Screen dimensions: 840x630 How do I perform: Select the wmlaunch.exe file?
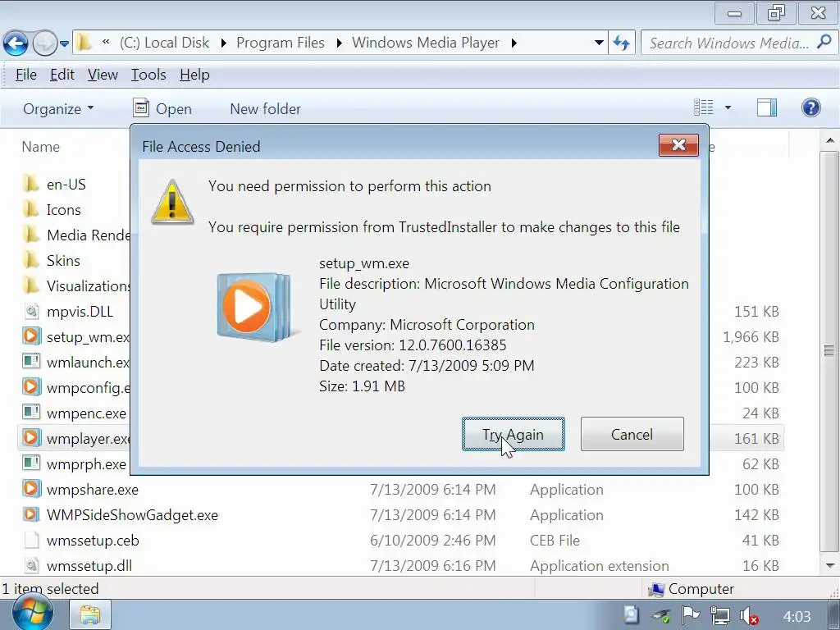(76, 362)
